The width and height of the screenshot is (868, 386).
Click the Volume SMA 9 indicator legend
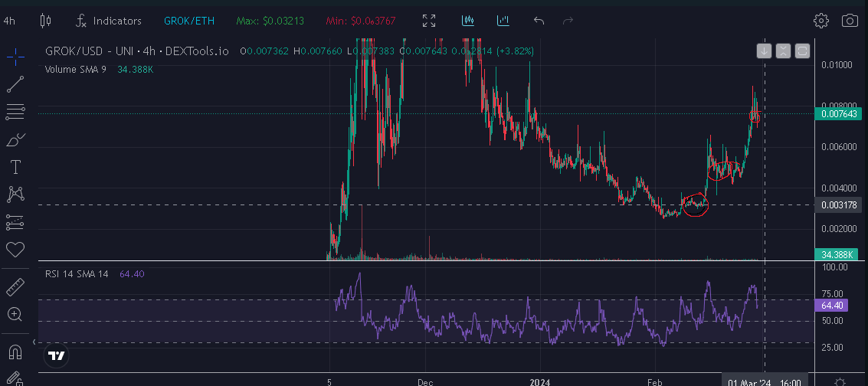point(76,69)
